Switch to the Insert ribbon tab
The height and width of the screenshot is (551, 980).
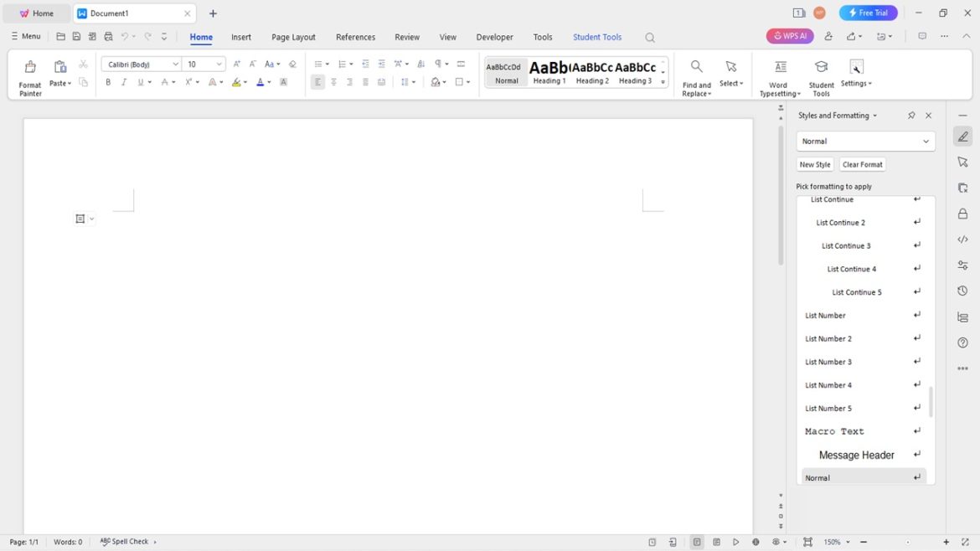tap(241, 37)
